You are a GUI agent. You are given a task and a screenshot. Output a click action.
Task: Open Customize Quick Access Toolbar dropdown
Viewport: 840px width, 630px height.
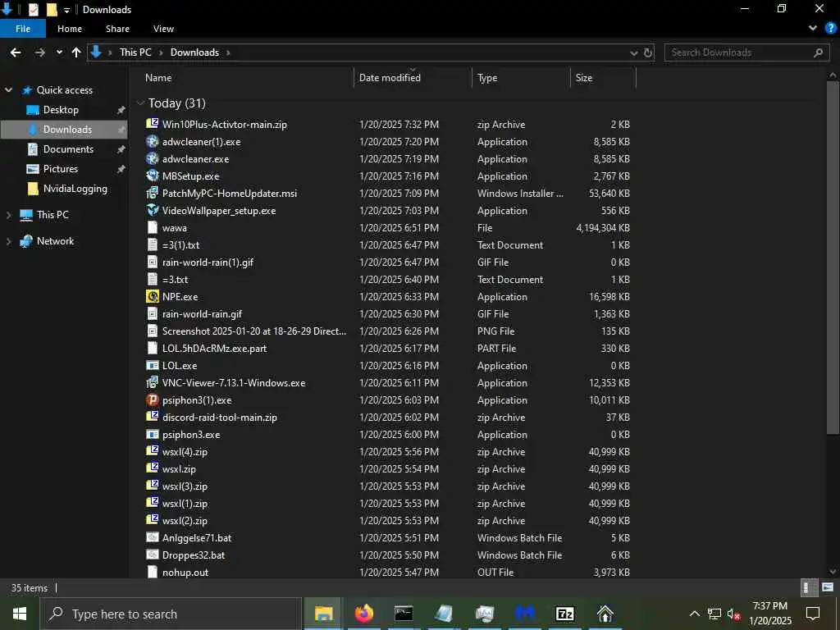pos(66,10)
